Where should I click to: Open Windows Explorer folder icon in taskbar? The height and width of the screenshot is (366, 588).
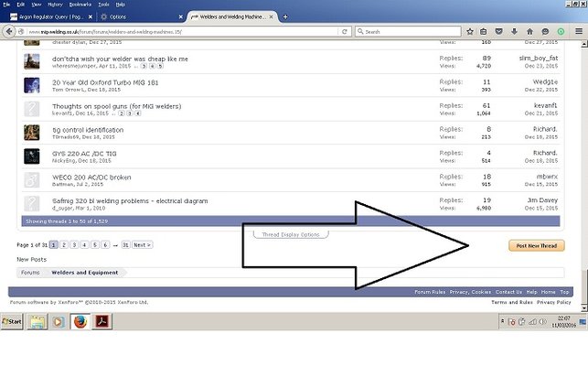pos(37,322)
